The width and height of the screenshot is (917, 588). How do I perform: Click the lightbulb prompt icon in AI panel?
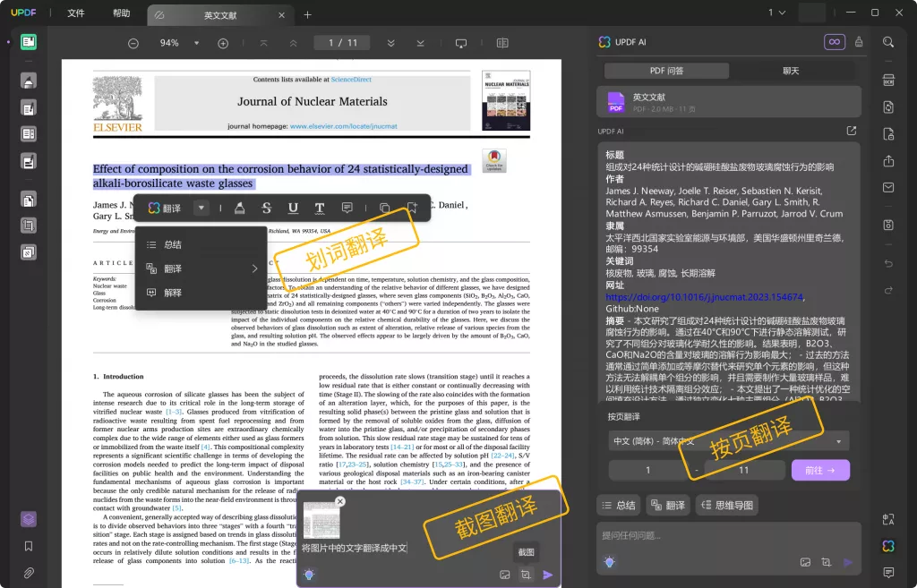609,562
